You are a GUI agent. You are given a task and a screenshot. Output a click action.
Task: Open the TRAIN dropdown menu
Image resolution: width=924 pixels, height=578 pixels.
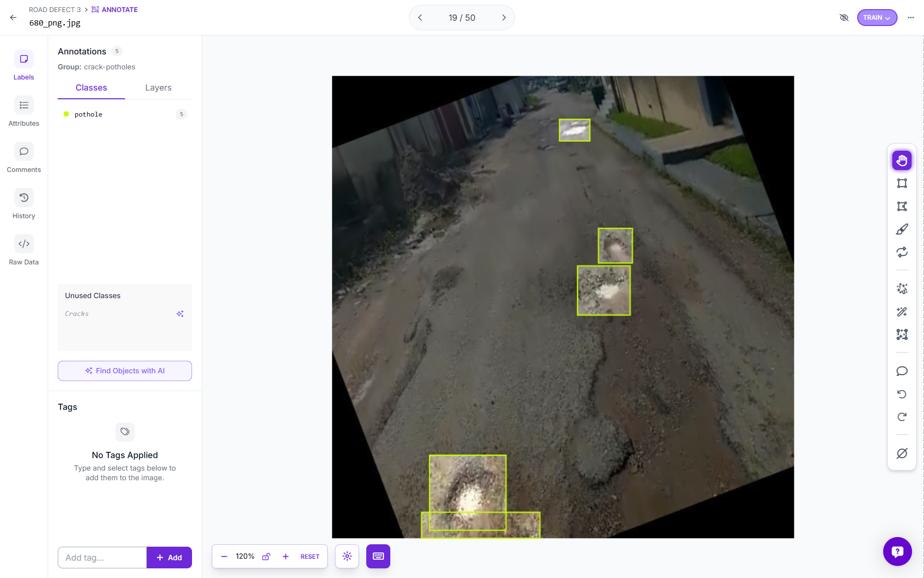click(x=876, y=18)
